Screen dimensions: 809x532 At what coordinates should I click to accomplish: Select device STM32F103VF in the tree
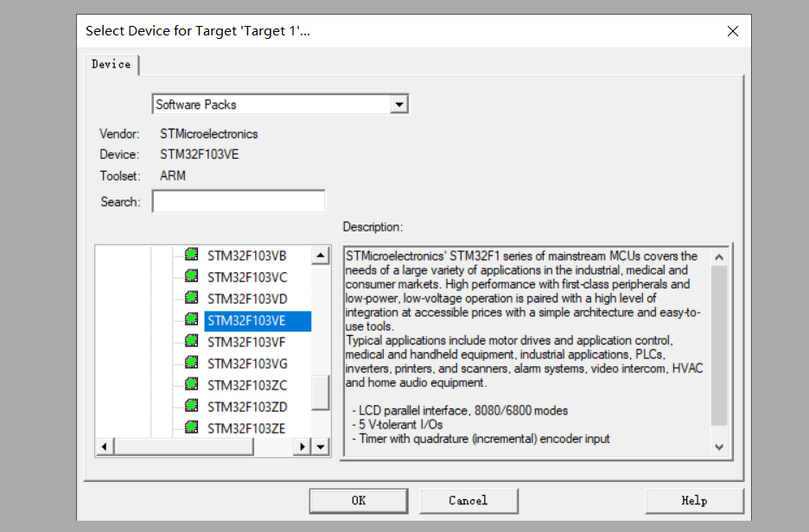click(246, 343)
